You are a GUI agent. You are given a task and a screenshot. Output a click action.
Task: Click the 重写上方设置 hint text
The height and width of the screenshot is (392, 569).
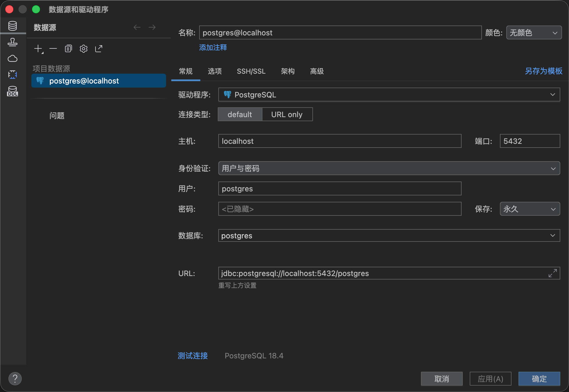pos(237,286)
